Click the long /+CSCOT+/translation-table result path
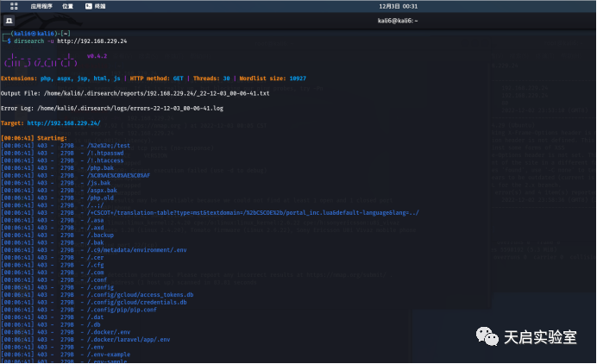Screen dimensions: 597x364 point(253,213)
